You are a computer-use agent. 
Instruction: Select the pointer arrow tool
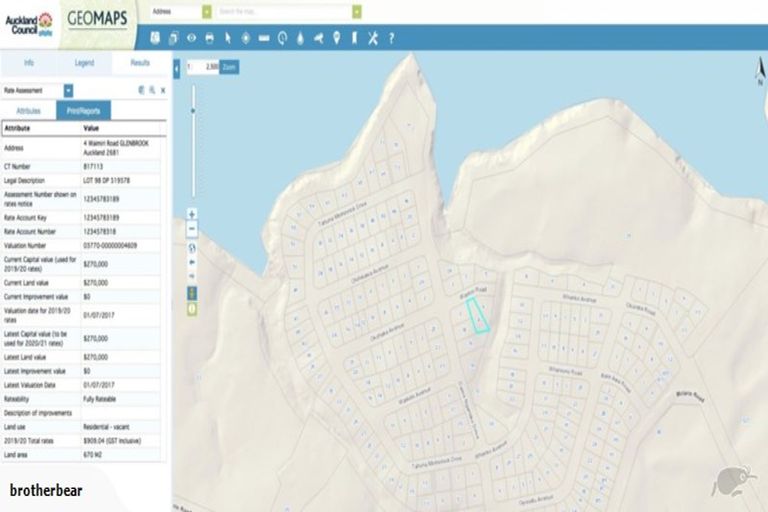click(228, 38)
